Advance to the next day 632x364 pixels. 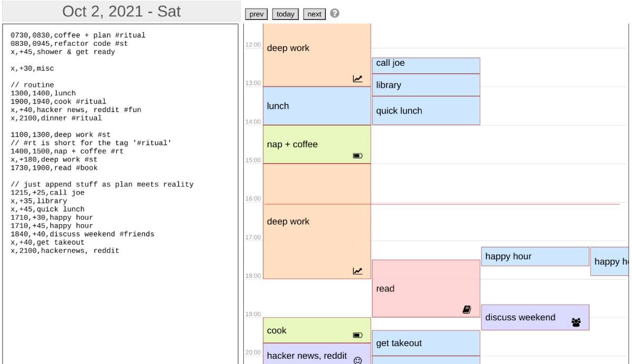click(x=314, y=14)
